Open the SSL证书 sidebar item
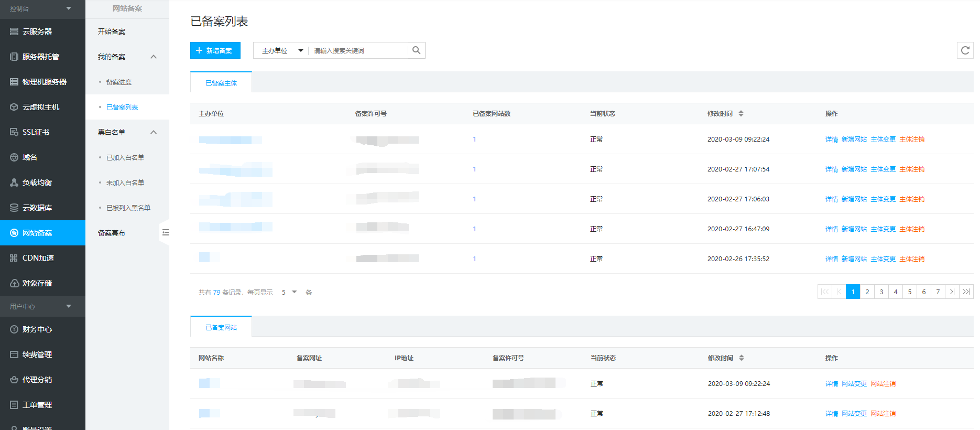 click(x=36, y=132)
